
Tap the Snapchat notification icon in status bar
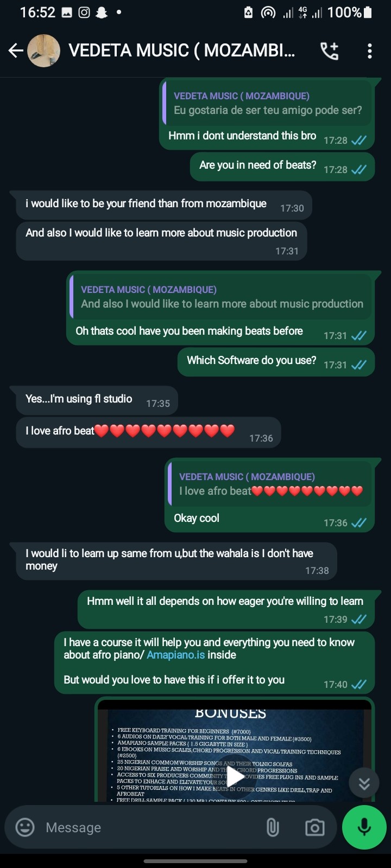click(102, 12)
